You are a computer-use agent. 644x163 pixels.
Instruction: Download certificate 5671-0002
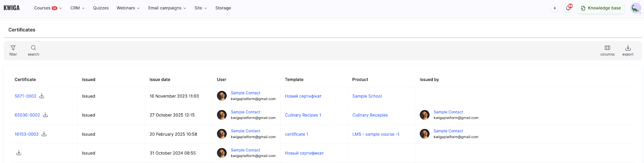(42, 96)
